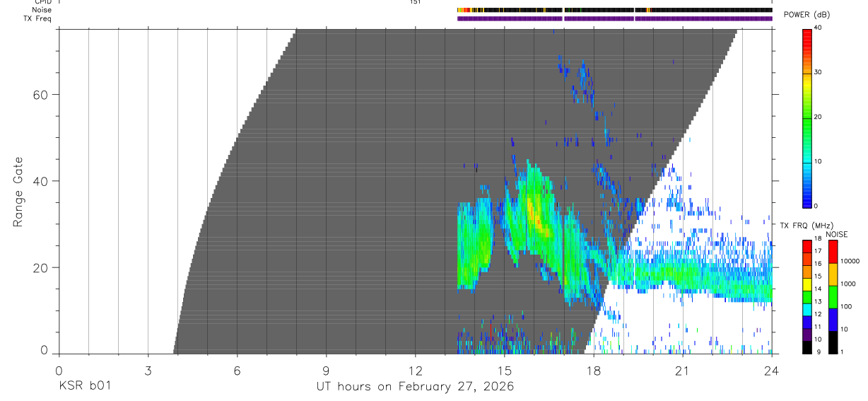Click the 14 label on TX FRQ legend
Image resolution: width=868 pixels, height=401 pixels.
817,289
